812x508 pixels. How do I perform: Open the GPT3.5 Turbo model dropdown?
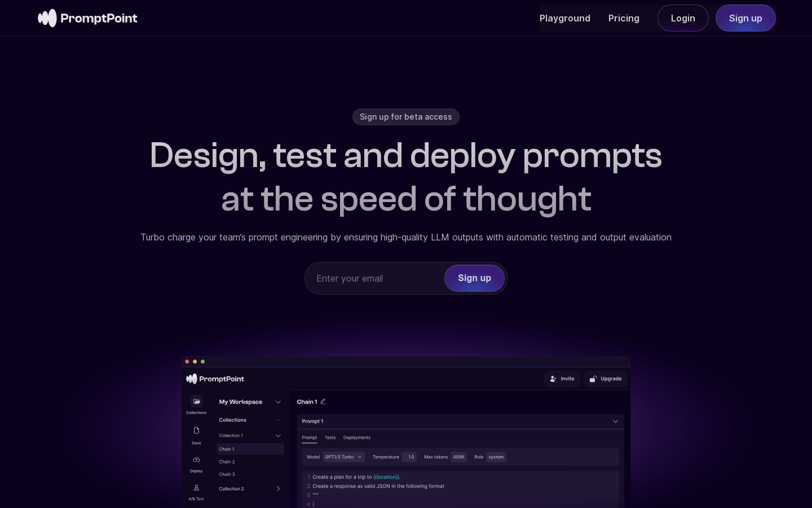343,457
